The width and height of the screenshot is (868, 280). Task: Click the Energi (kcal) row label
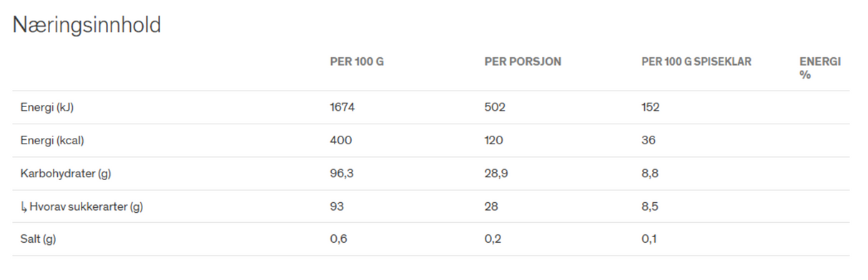click(52, 141)
